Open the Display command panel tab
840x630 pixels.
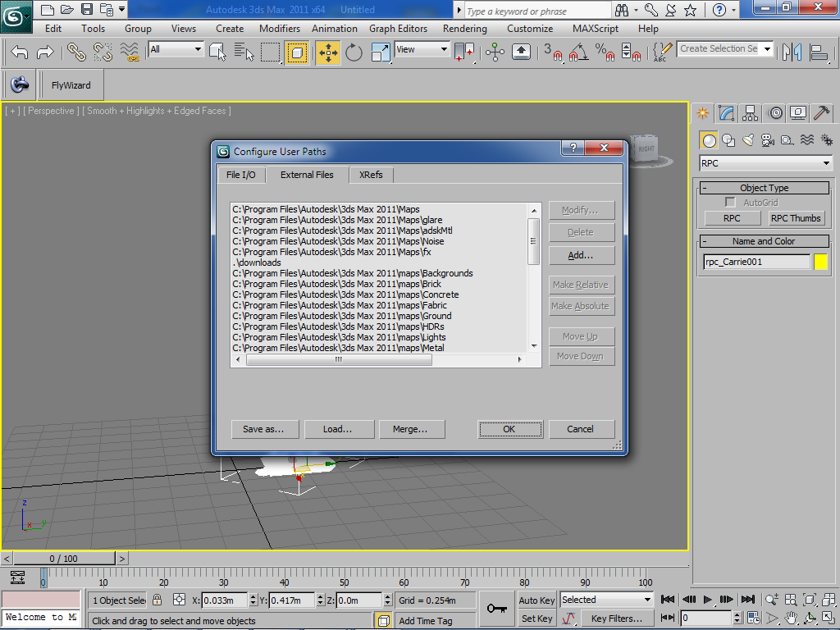pos(798,113)
